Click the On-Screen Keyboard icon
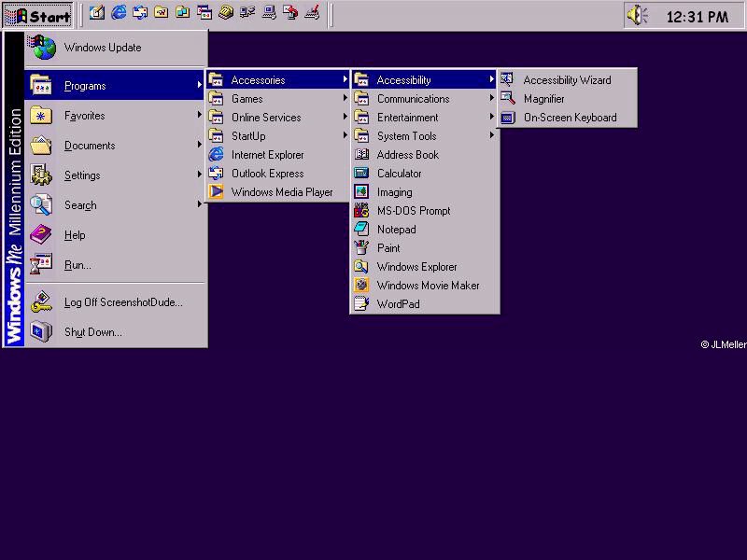Image resolution: width=747 pixels, height=560 pixels. [508, 118]
